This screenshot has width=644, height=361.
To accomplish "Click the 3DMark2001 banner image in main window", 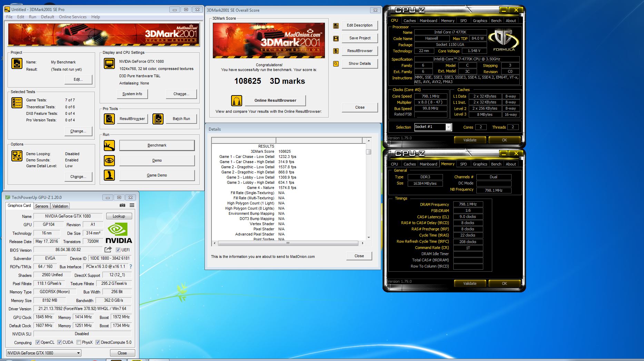I will [103, 34].
